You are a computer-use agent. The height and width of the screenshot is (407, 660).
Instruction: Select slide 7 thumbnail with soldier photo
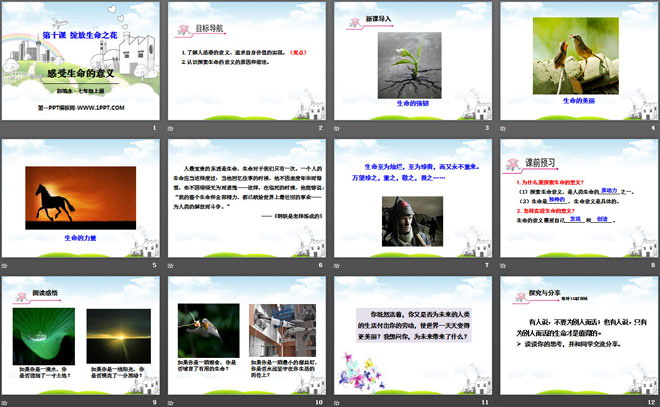click(413, 198)
